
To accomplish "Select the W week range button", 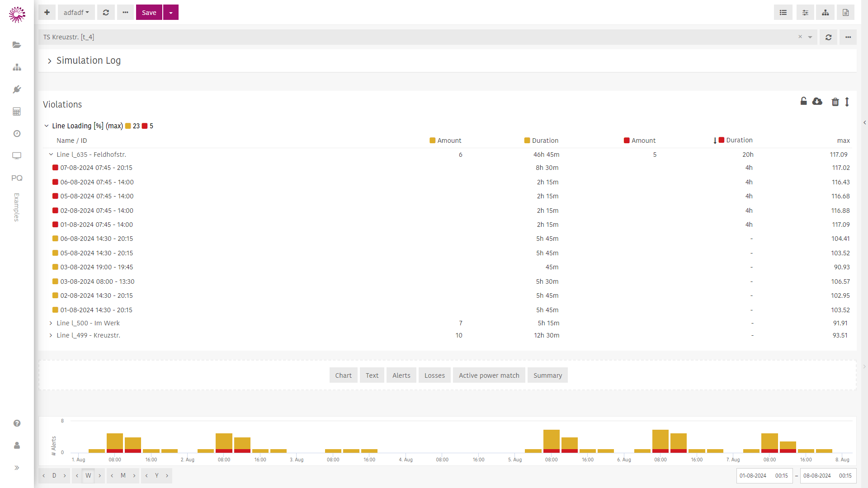I will tap(88, 475).
